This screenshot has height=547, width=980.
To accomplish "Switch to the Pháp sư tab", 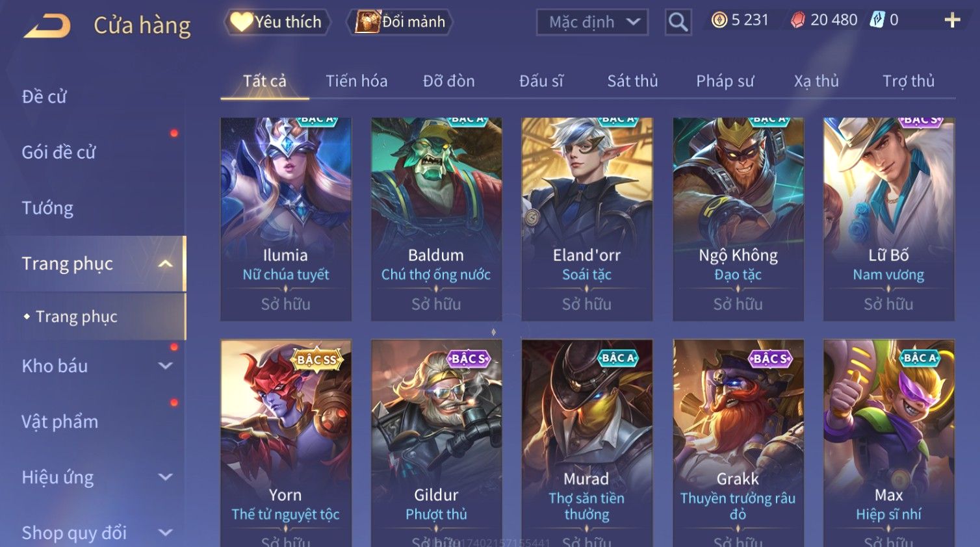I will pos(725,81).
